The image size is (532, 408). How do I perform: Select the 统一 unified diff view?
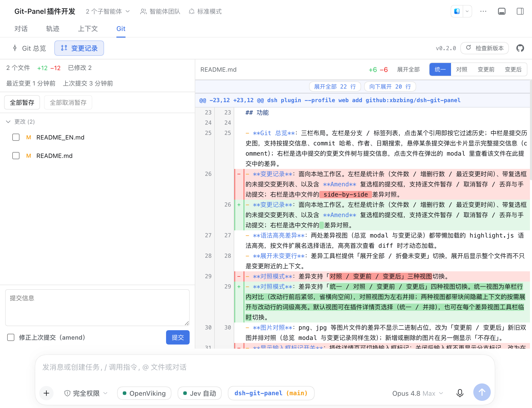pyautogui.click(x=440, y=69)
